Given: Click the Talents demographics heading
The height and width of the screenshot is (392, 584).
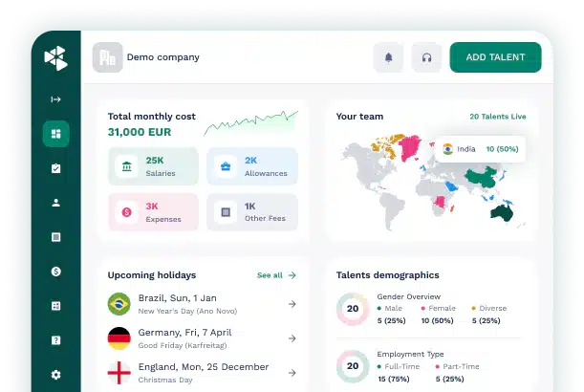Looking at the screenshot, I should 388,275.
